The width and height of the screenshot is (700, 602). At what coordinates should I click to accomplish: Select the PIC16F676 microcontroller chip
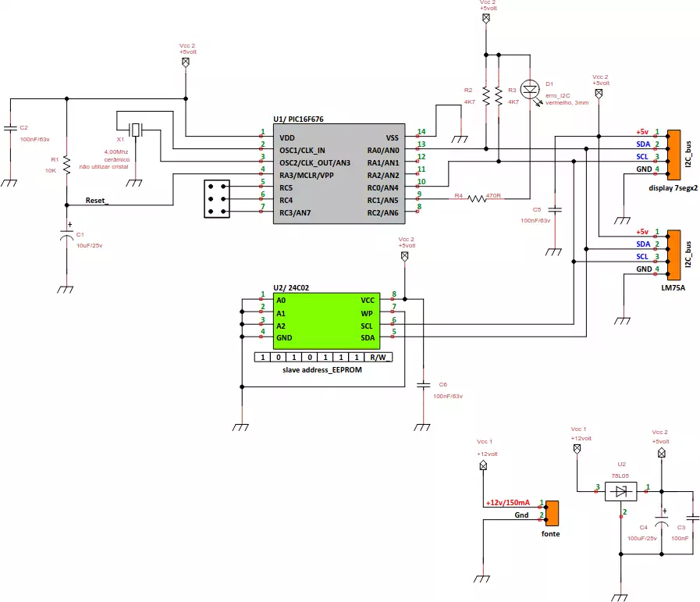(x=339, y=173)
